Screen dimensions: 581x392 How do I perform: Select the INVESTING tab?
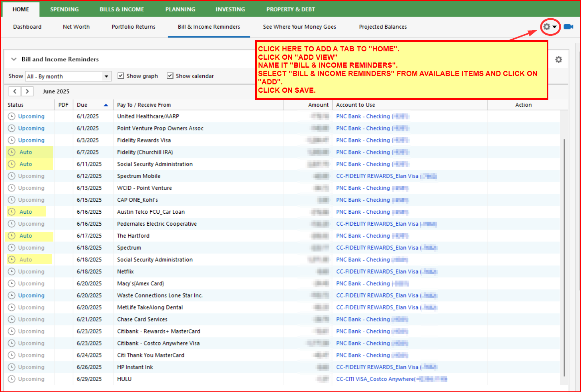tap(230, 9)
